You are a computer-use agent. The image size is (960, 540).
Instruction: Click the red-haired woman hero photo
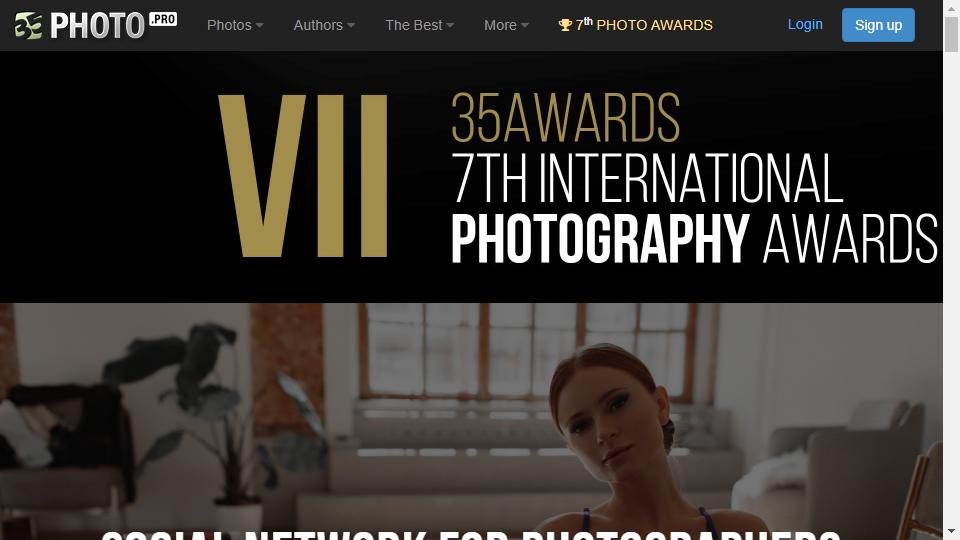[x=471, y=421]
